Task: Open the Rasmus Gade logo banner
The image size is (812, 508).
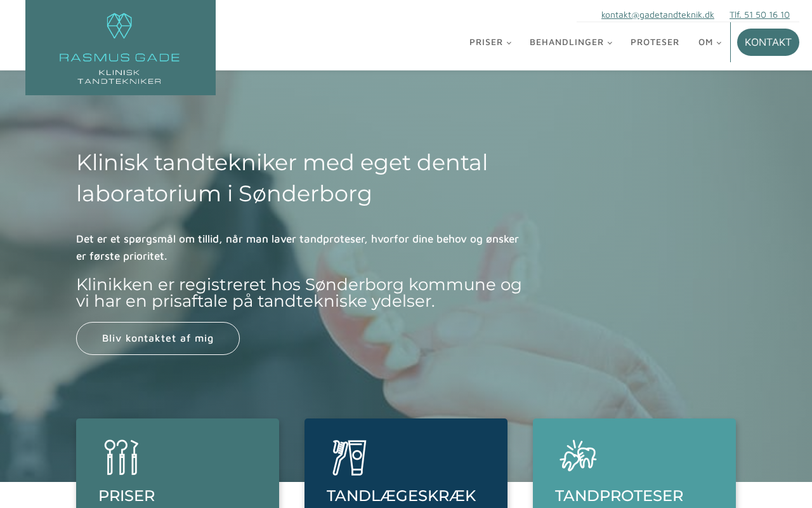Action: point(121,48)
